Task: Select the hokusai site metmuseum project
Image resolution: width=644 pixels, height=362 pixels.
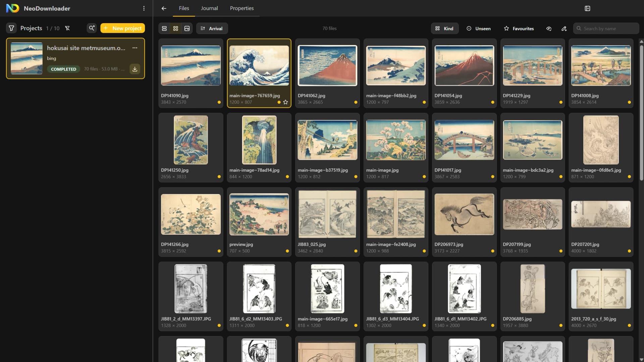Action: click(x=75, y=58)
